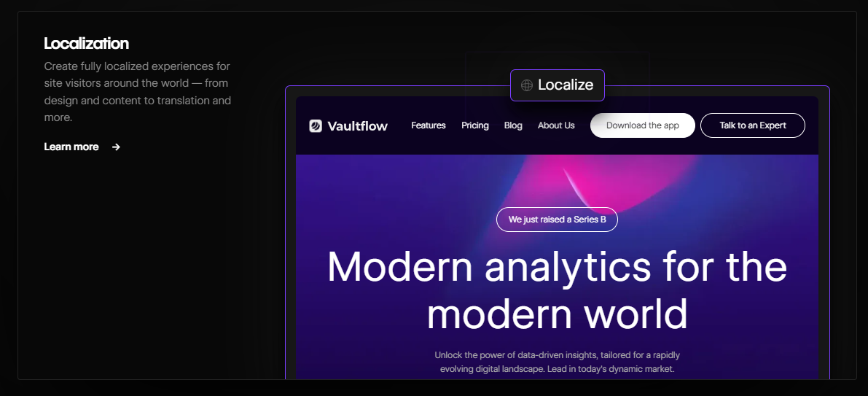Click the globe icon in Localize badge
This screenshot has height=396, width=868.
click(x=527, y=85)
